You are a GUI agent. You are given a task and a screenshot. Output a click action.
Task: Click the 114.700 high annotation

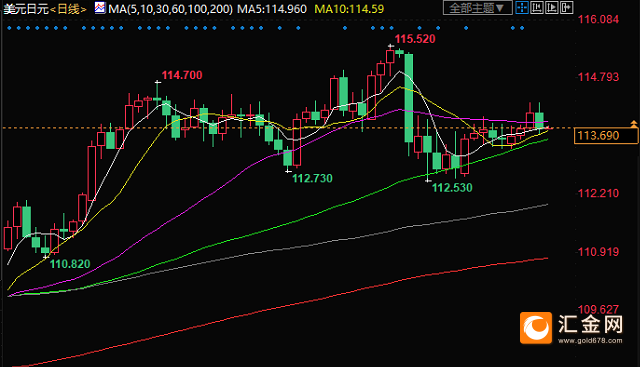(182, 75)
